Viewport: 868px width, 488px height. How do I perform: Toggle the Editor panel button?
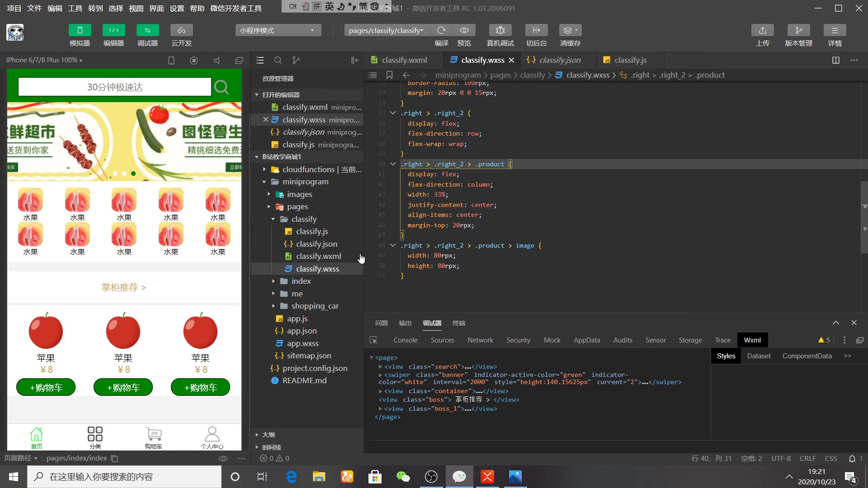[113, 30]
